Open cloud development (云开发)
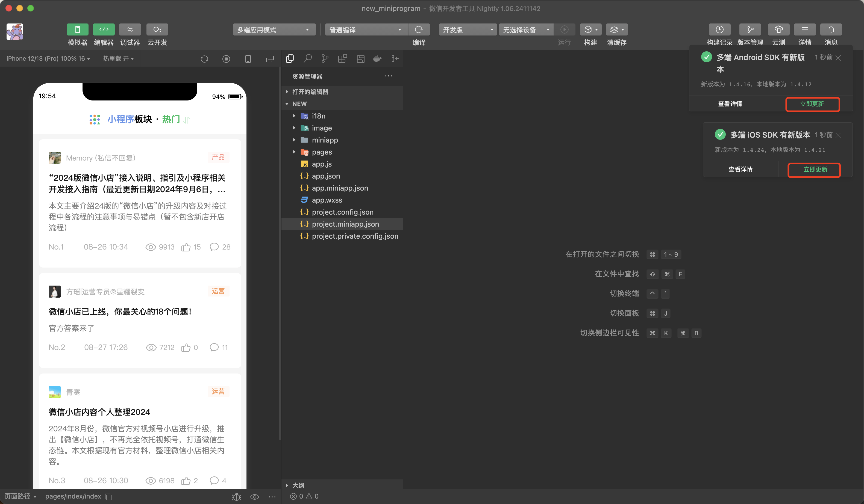The height and width of the screenshot is (504, 864). pyautogui.click(x=157, y=29)
